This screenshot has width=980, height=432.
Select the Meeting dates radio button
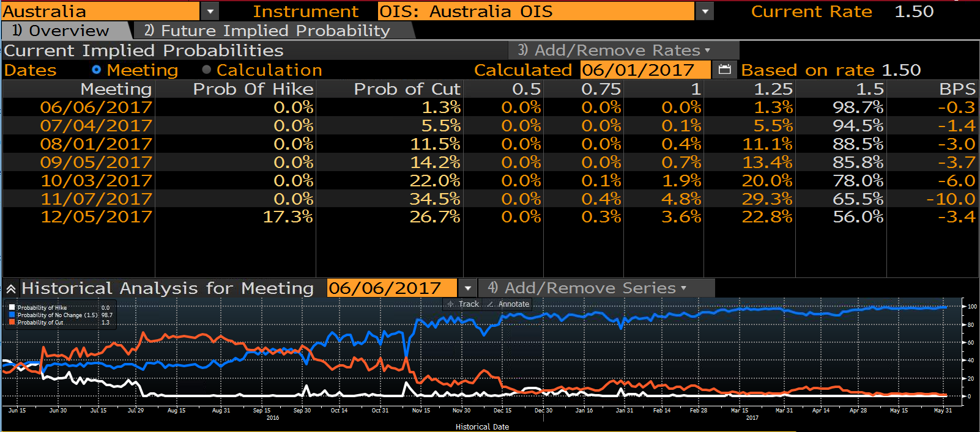(x=96, y=70)
